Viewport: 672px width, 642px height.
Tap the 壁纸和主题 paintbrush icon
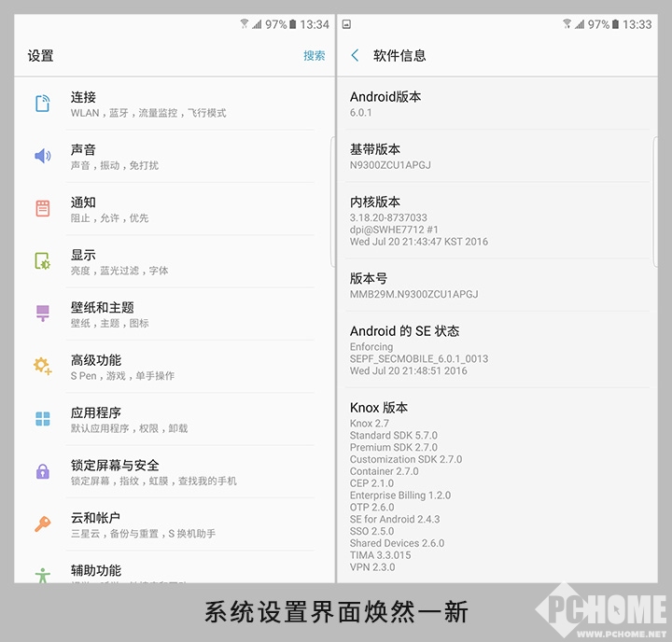pyautogui.click(x=43, y=314)
